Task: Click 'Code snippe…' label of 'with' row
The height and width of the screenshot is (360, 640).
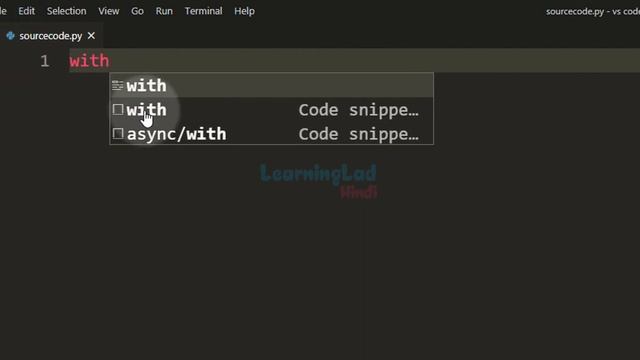Action: [358, 110]
